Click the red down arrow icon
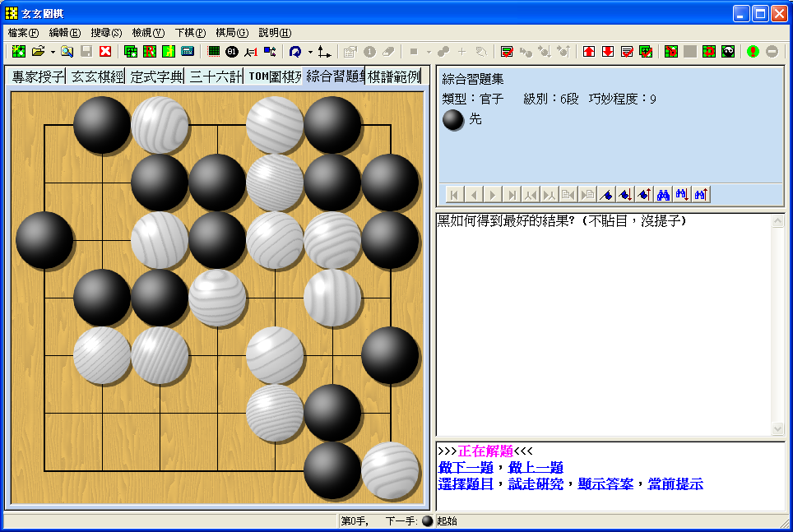 tap(608, 52)
